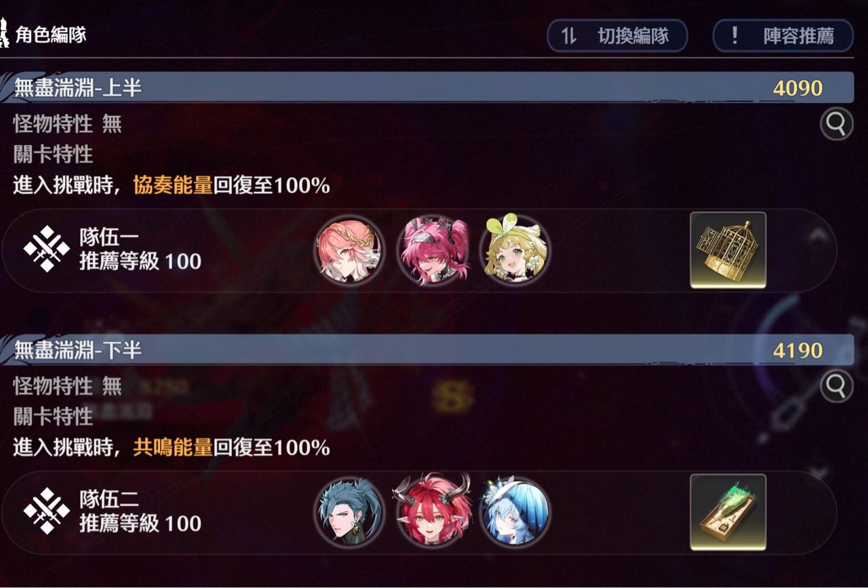This screenshot has width=868, height=588.
Task: Click the magnifier icon for 無盡湍淵-上半
Action: point(836,124)
